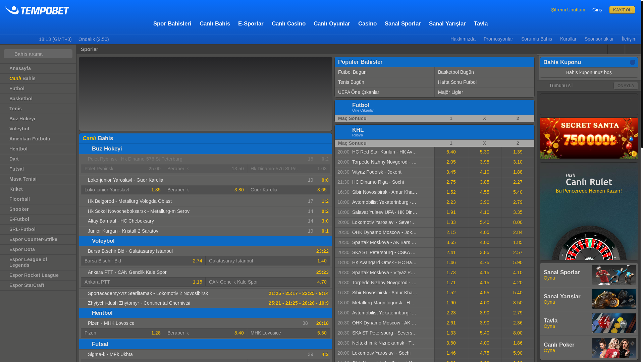Expand Altay Barnaul - HC Cheboksary match
The width and height of the screenshot is (644, 362).
tap(206, 221)
